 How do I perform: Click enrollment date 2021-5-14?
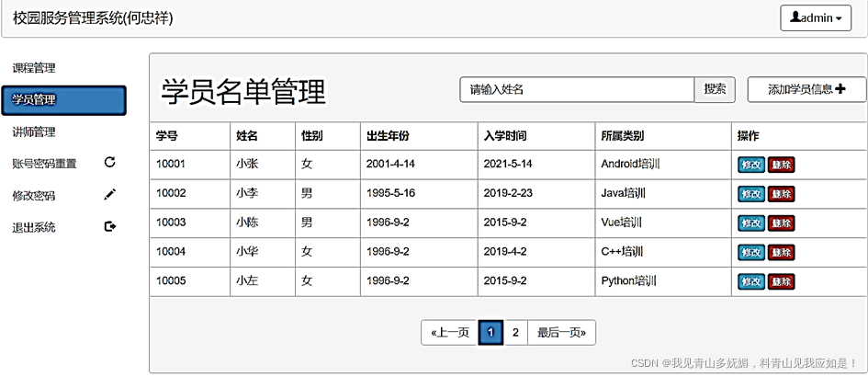508,164
